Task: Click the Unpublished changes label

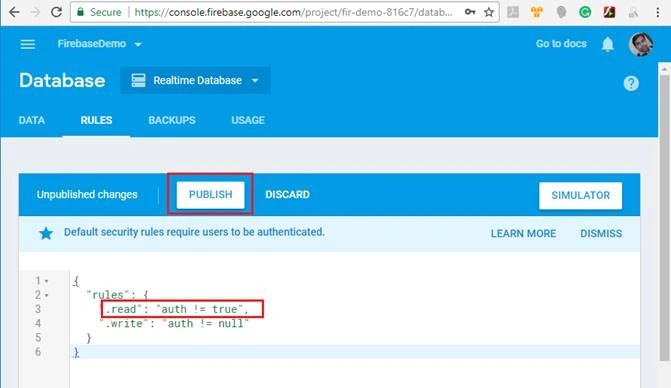Action: (87, 195)
